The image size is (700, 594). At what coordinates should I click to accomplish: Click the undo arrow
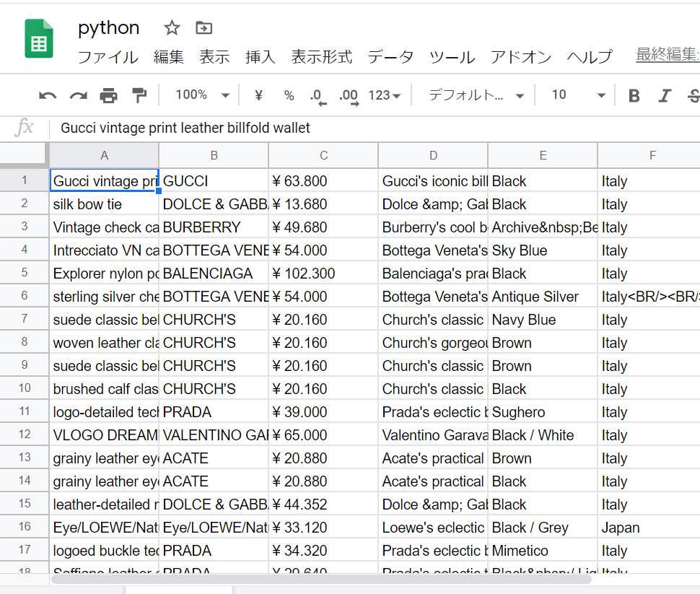(x=48, y=95)
